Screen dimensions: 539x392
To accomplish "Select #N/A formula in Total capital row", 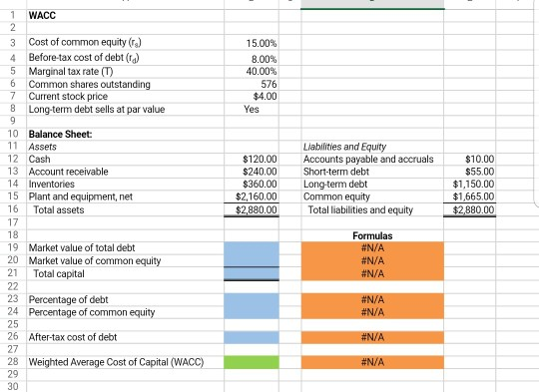I will click(372, 274).
